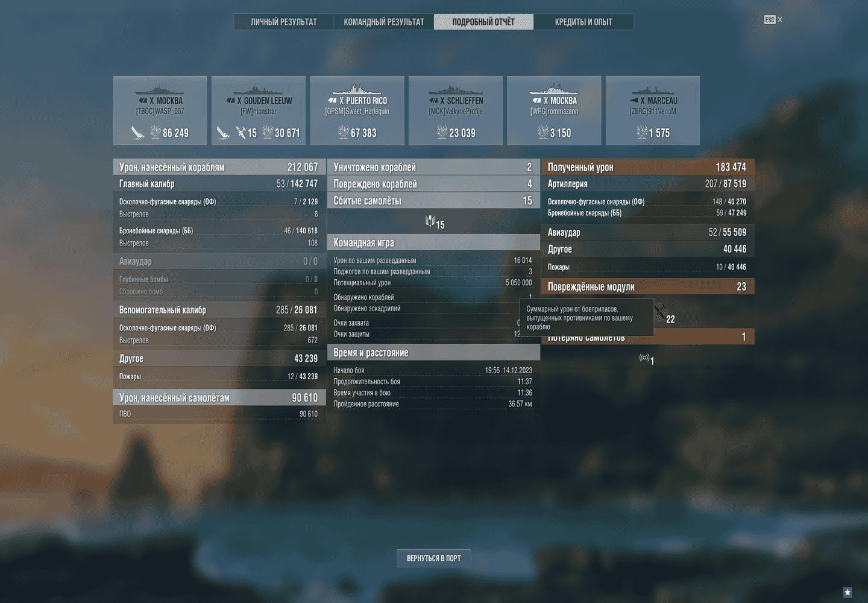Click the damage icon beside 23 039
This screenshot has width=868, height=603.
442,132
